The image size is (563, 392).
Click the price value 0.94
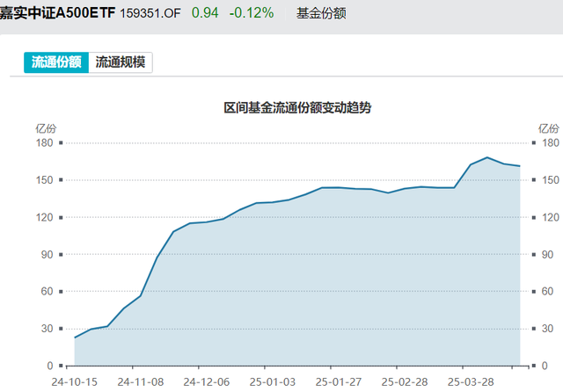point(205,13)
